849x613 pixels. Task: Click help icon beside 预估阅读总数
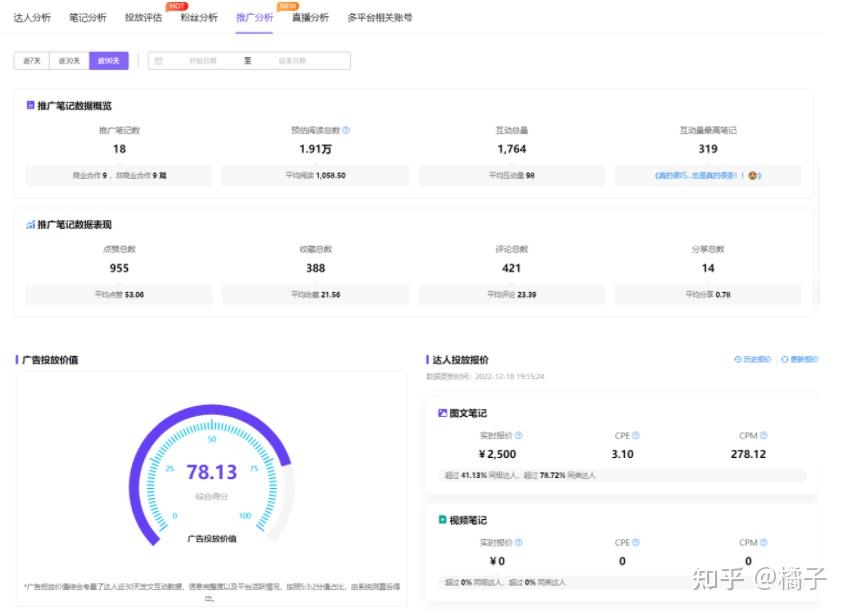tap(346, 130)
